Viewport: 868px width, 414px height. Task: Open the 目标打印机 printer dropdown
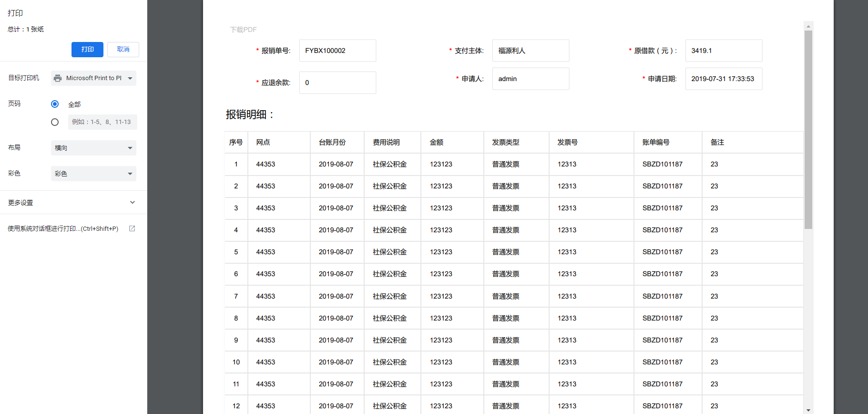(93, 78)
